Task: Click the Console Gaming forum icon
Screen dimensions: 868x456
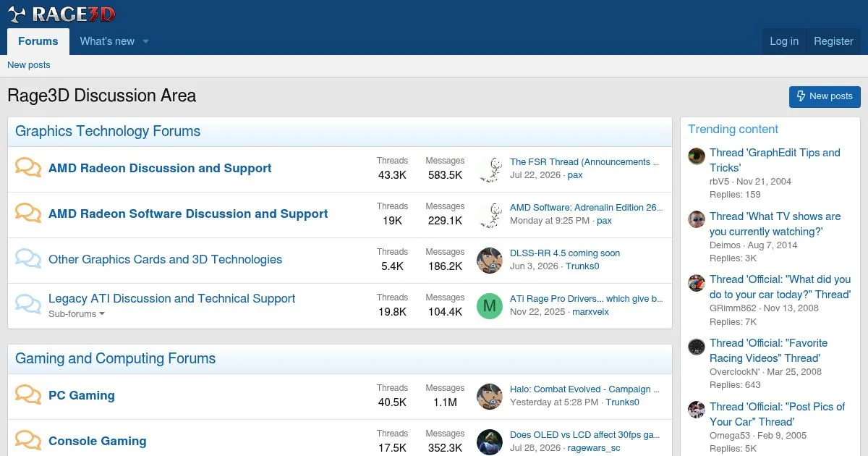Action: pyautogui.click(x=28, y=441)
